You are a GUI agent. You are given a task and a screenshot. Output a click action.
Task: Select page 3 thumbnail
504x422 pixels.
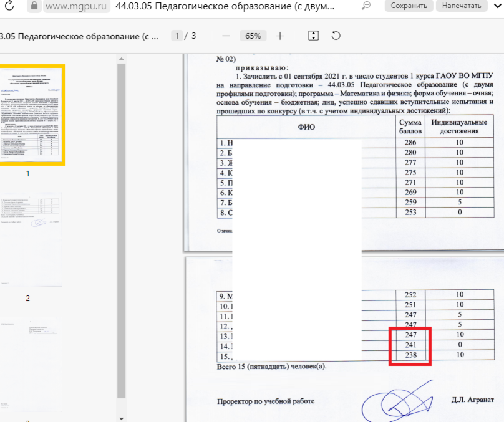coord(31,365)
